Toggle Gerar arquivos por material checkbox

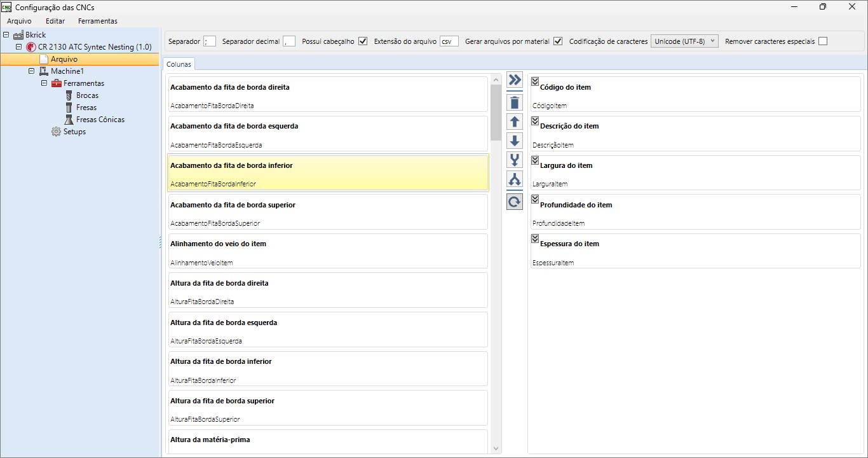coord(558,41)
